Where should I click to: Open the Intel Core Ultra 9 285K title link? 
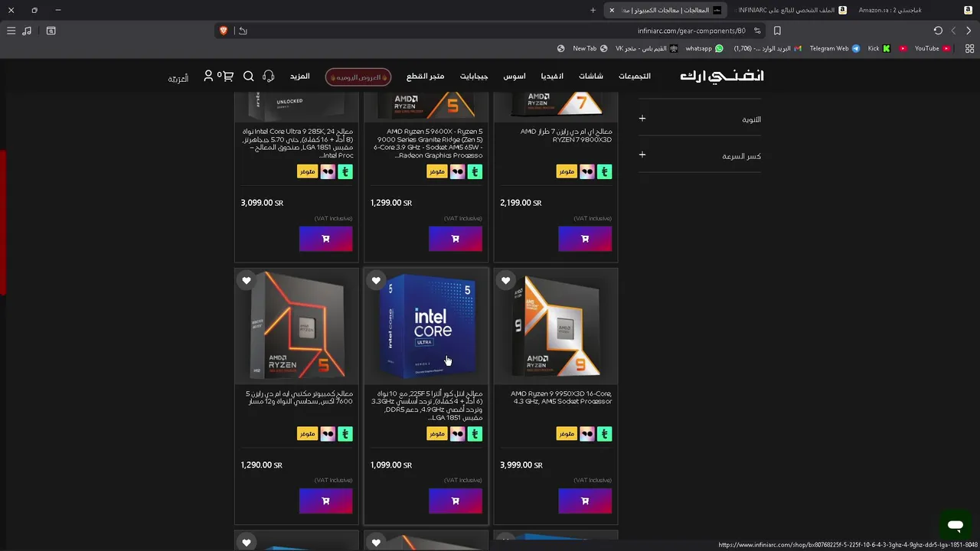[x=297, y=143]
